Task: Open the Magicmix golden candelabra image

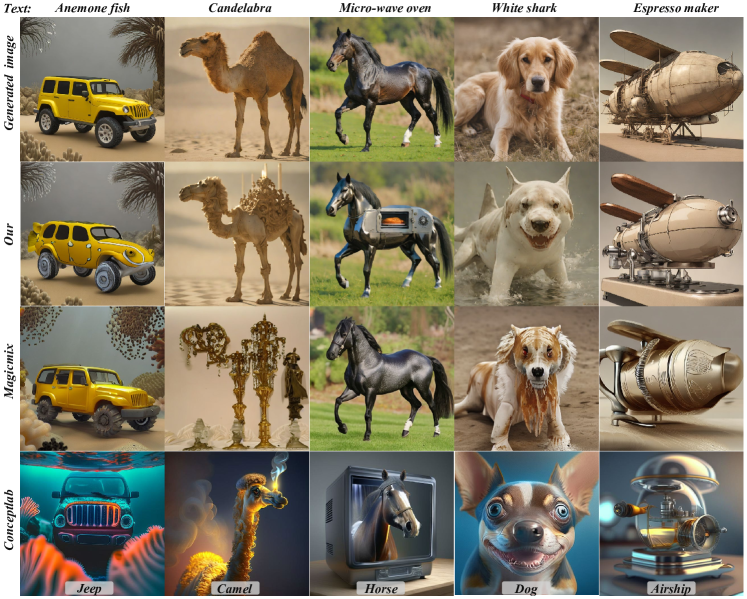Action: (236, 377)
